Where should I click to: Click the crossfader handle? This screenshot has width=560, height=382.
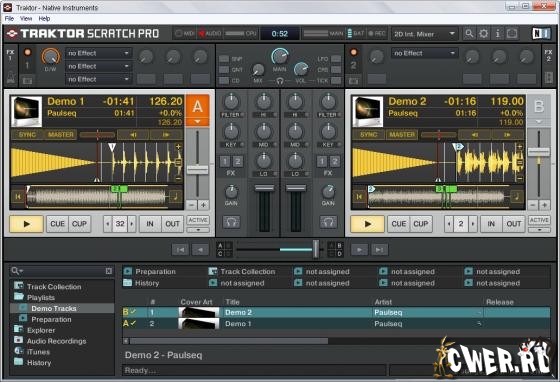tap(316, 249)
